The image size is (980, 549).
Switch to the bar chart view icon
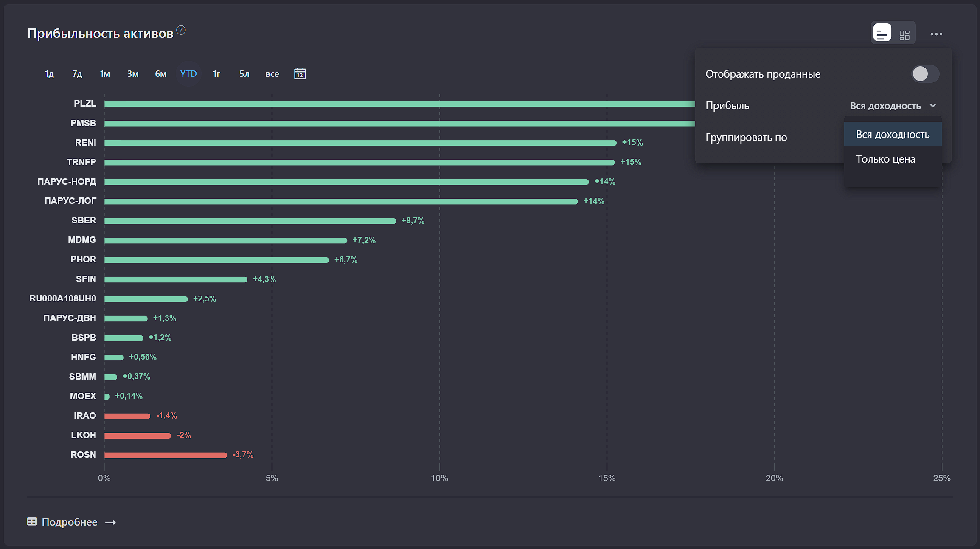[882, 33]
